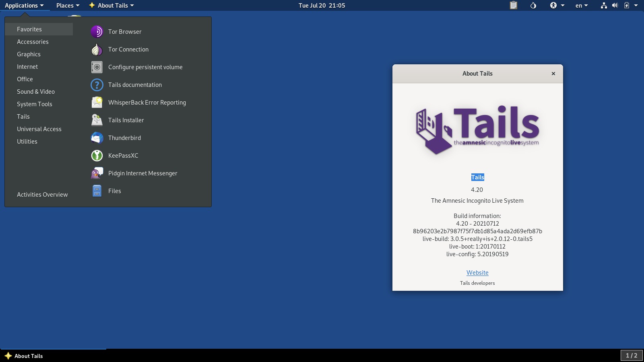The height and width of the screenshot is (362, 644).
Task: Click the WhisperBack Error Reporting icon
Action: [97, 102]
